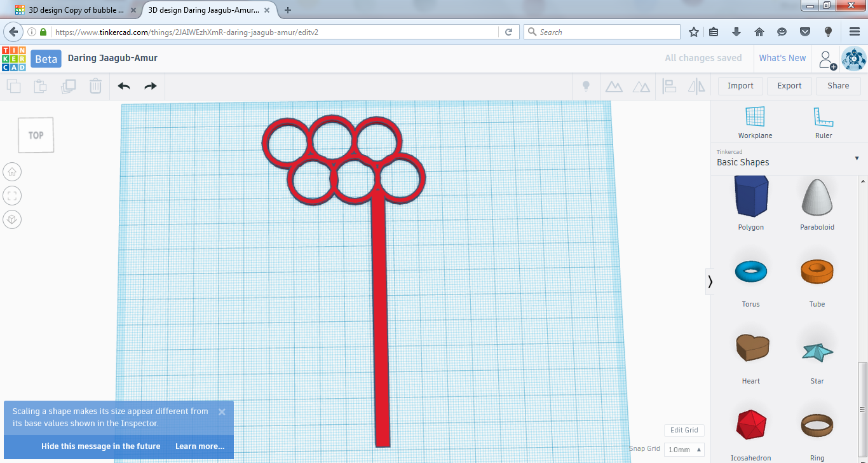Image resolution: width=868 pixels, height=463 pixels.
Task: Open the bookmarks list icon
Action: point(714,32)
